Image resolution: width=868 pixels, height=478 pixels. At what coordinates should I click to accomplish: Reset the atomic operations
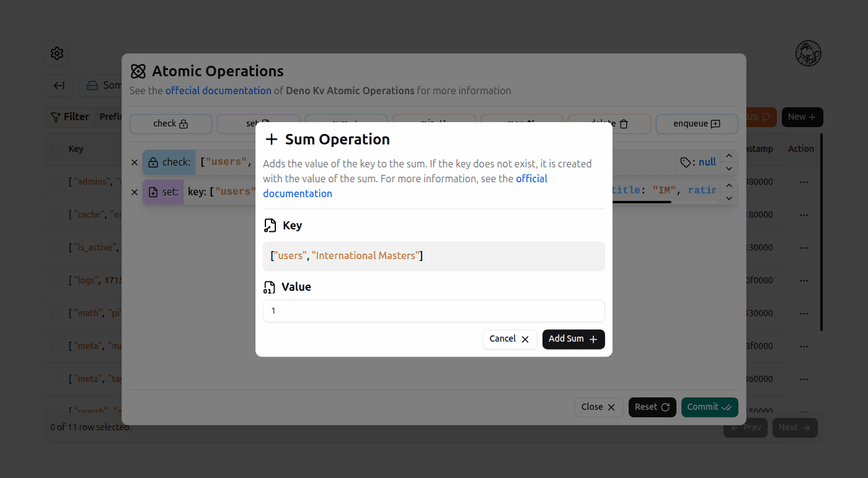click(x=652, y=407)
